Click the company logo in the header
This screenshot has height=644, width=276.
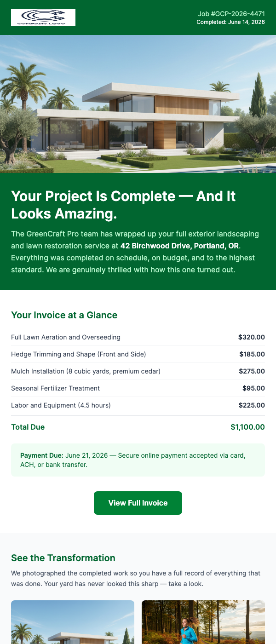[43, 17]
